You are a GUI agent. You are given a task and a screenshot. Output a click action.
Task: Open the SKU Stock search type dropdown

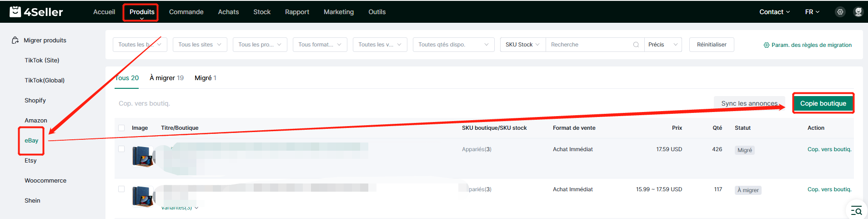coord(523,45)
